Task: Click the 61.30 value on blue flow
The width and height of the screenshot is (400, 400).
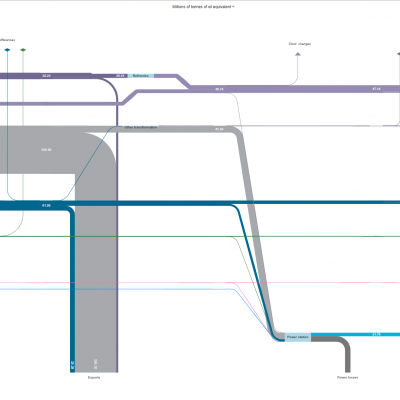Action: [46, 206]
